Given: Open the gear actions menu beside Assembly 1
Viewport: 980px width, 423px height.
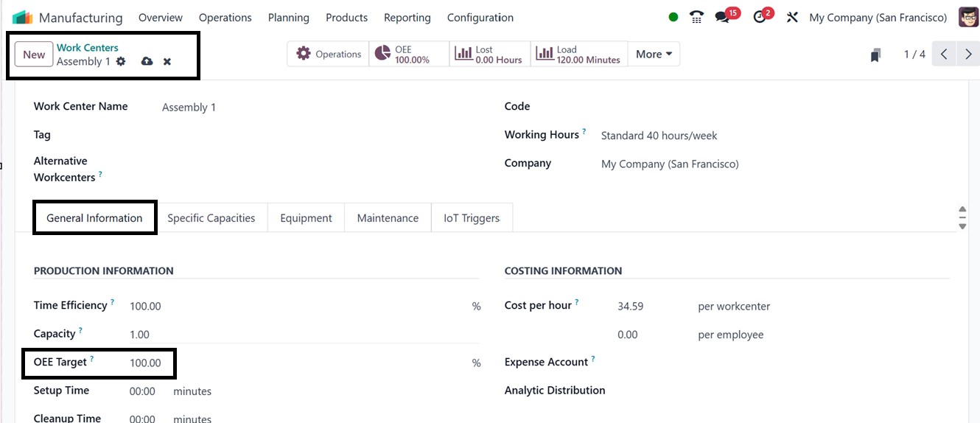Looking at the screenshot, I should tap(121, 61).
